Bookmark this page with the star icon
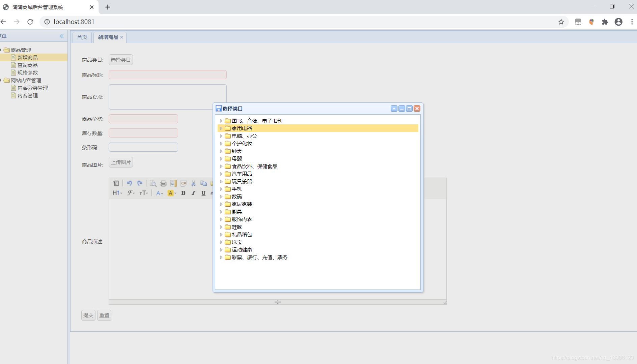 561,22
